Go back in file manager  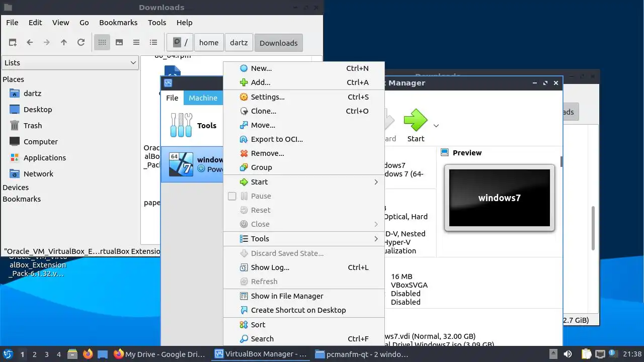30,43
